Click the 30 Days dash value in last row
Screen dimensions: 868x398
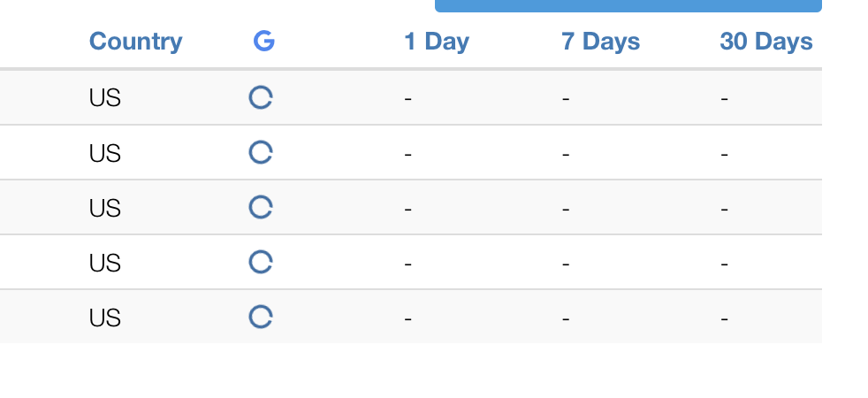(724, 319)
